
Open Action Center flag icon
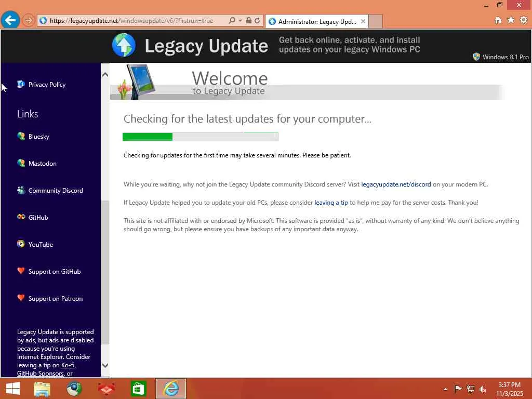pyautogui.click(x=458, y=389)
